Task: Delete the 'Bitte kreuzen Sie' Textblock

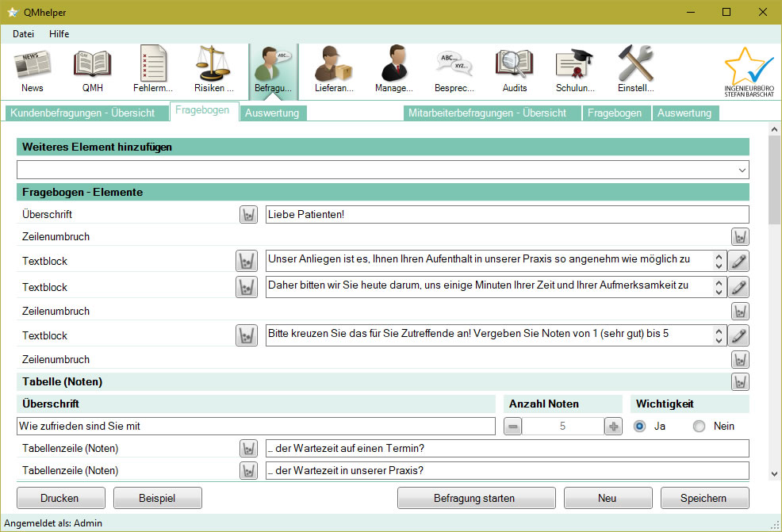Action: coord(247,335)
